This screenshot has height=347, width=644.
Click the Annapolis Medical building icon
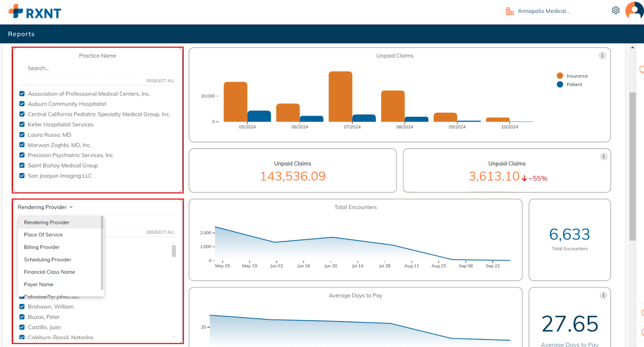(510, 11)
